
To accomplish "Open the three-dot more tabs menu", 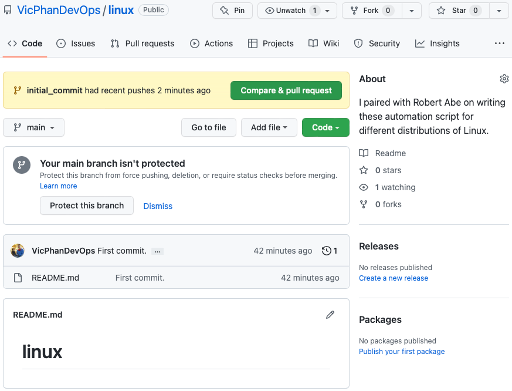I will (499, 43).
